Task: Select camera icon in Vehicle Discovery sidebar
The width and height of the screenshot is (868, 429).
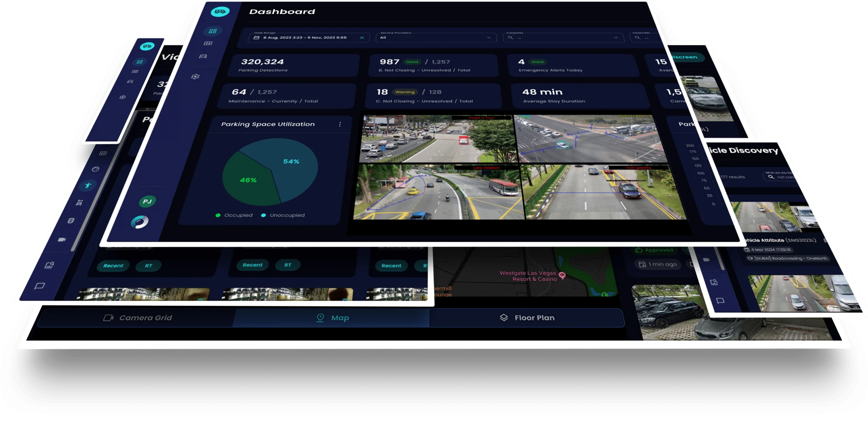Action: (706, 260)
